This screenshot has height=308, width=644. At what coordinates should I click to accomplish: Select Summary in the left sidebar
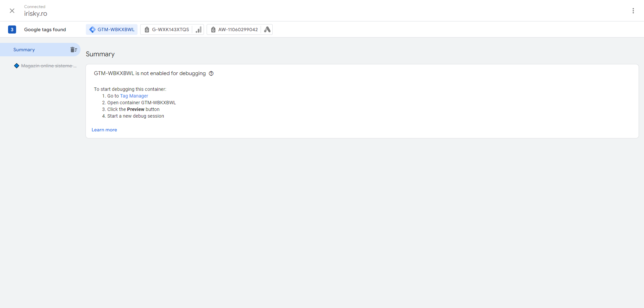[40, 50]
